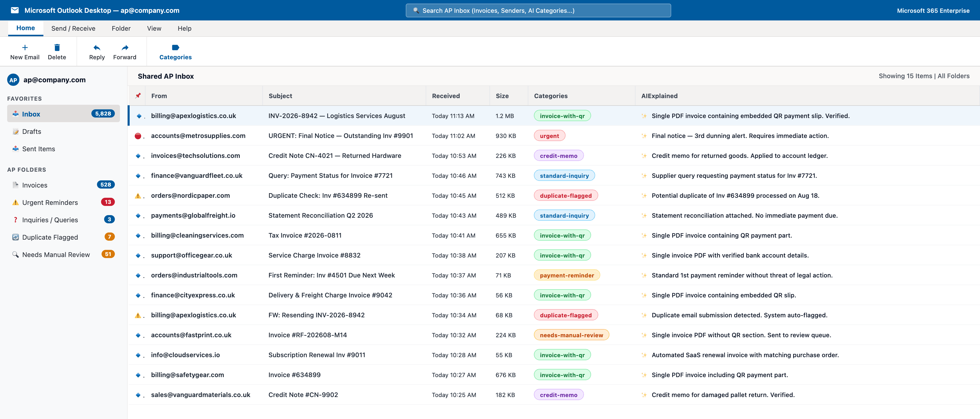Open the Needs Manual Review folder
This screenshot has width=980, height=419.
[64, 254]
